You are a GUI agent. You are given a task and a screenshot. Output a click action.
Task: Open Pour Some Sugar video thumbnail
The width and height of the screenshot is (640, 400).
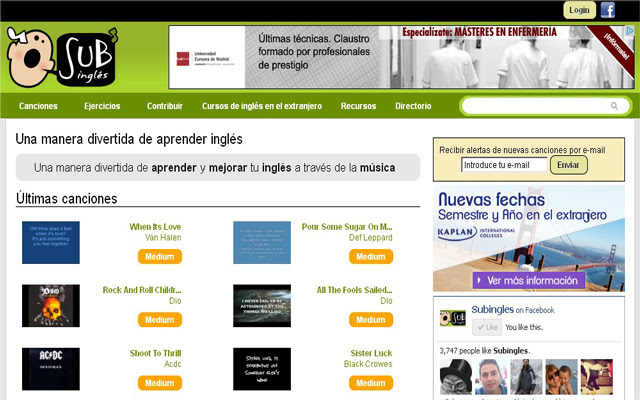click(262, 242)
